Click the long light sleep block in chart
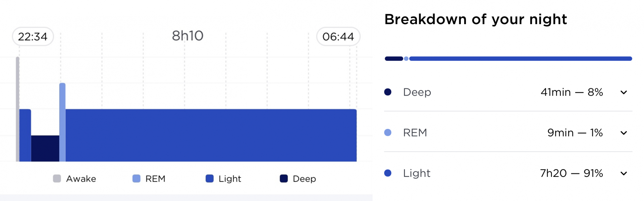644x201 pixels. pyautogui.click(x=211, y=135)
